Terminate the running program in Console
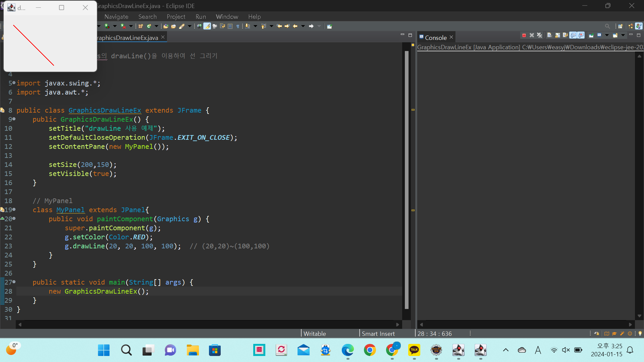Image resolution: width=644 pixels, height=362 pixels. click(x=524, y=35)
